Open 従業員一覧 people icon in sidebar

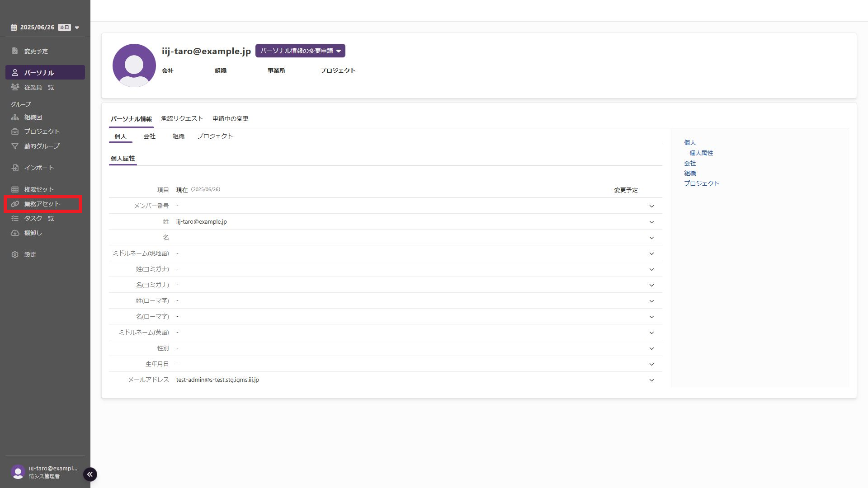15,87
